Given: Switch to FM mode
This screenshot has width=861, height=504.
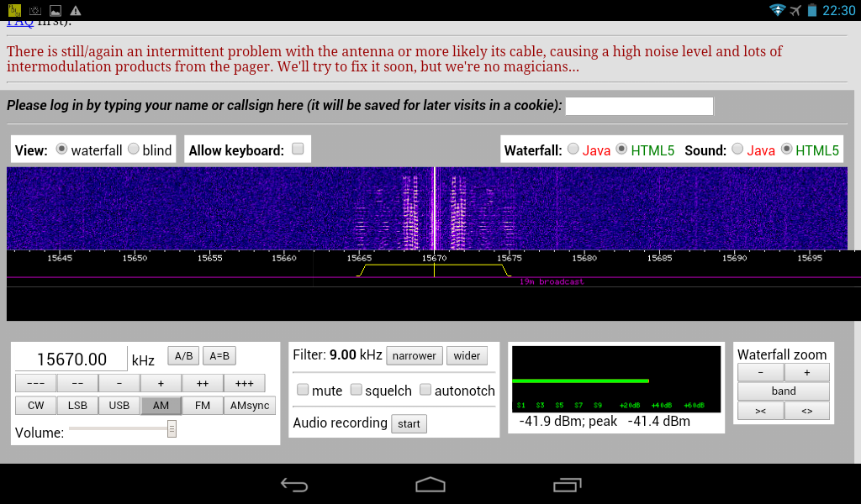Looking at the screenshot, I should (203, 405).
